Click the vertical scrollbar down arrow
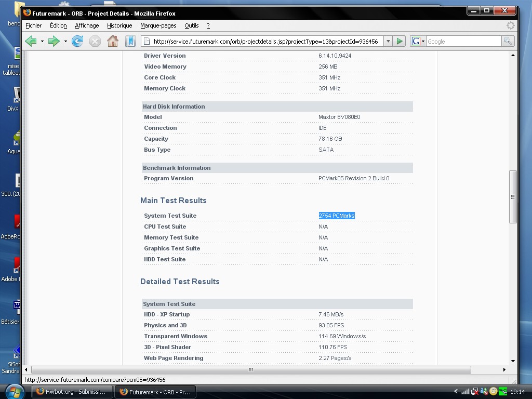532x399 pixels. pos(513,361)
